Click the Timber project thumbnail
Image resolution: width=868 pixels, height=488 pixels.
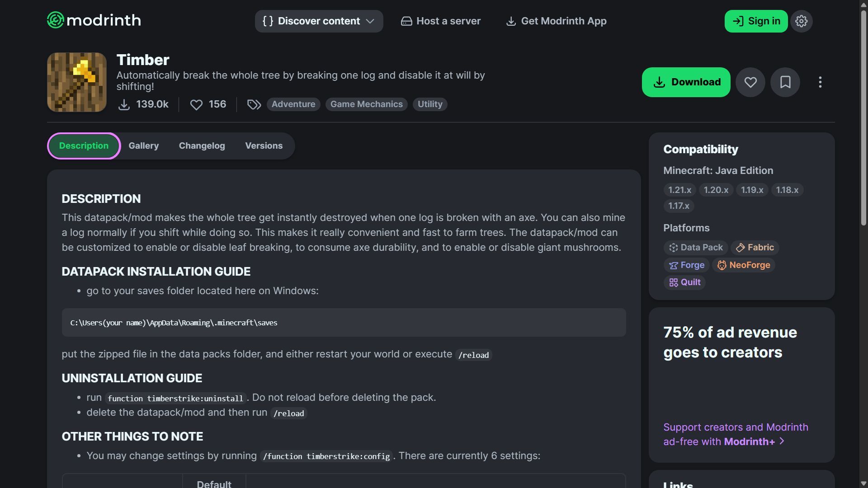pyautogui.click(x=77, y=82)
